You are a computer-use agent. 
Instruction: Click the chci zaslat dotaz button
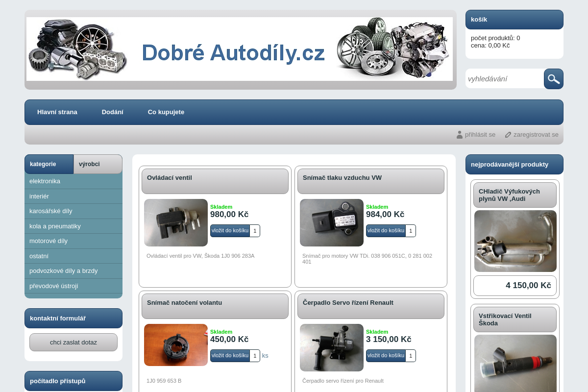[x=73, y=343]
